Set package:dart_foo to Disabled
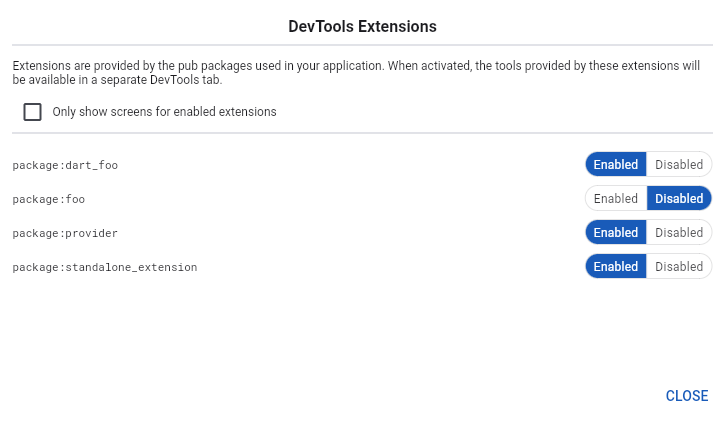 click(x=679, y=165)
